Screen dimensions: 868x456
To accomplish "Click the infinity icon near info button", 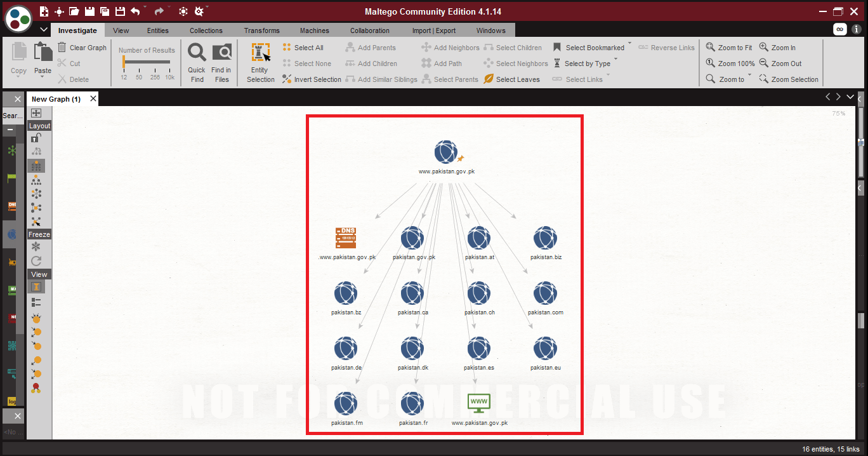I will pos(840,29).
